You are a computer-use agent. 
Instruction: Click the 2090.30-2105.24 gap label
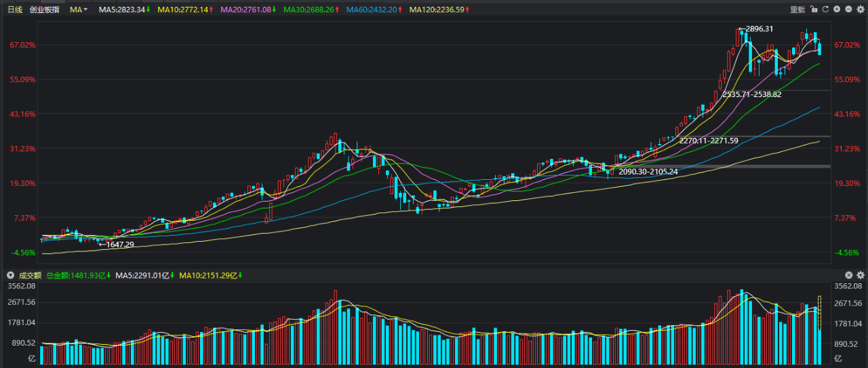pos(648,172)
